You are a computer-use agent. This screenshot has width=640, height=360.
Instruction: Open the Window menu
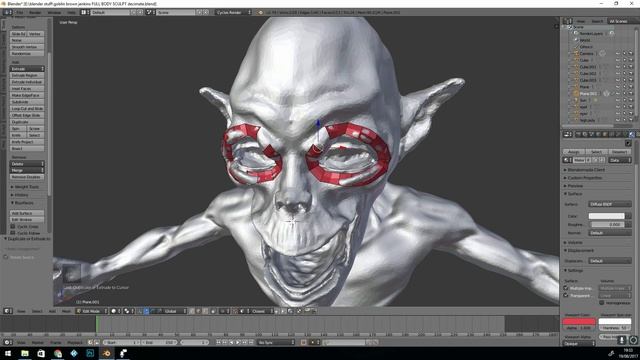[54, 13]
